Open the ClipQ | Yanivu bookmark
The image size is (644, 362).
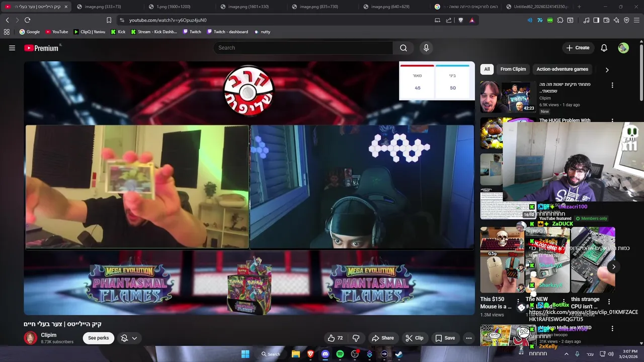[90, 32]
